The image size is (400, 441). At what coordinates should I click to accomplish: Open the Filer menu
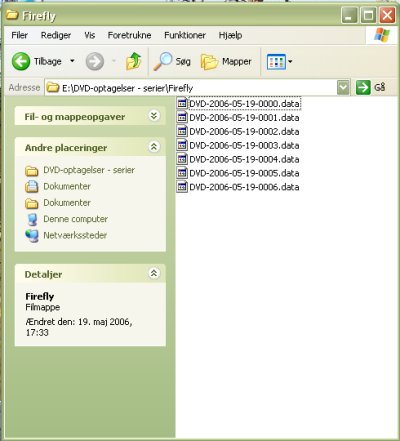pos(19,35)
